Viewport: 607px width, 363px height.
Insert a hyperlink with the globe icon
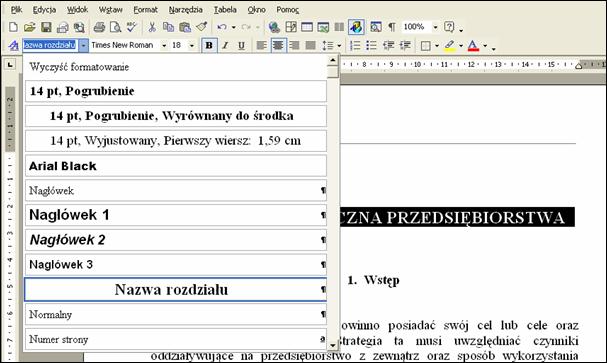tap(274, 27)
